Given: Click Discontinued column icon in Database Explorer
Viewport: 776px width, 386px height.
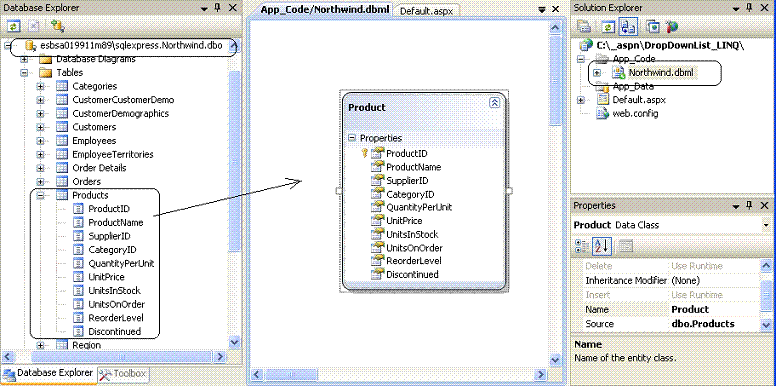Looking at the screenshot, I should 79,332.
